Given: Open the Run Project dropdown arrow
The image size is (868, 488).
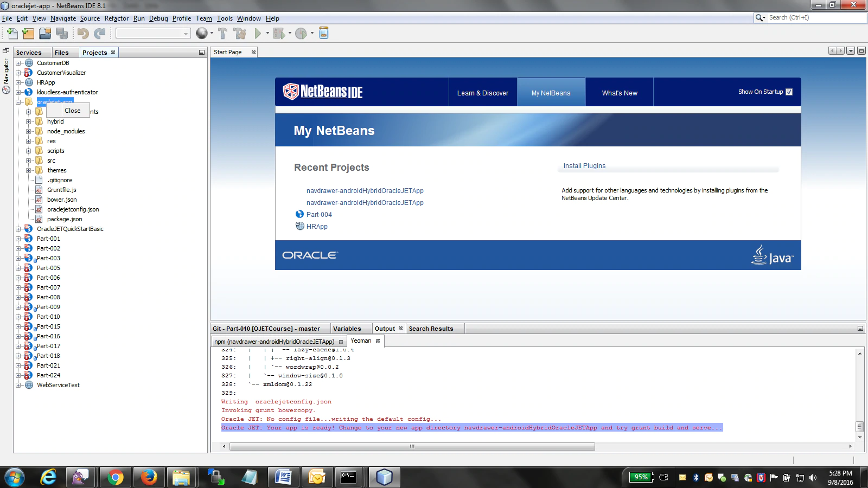Looking at the screenshot, I should click(267, 34).
